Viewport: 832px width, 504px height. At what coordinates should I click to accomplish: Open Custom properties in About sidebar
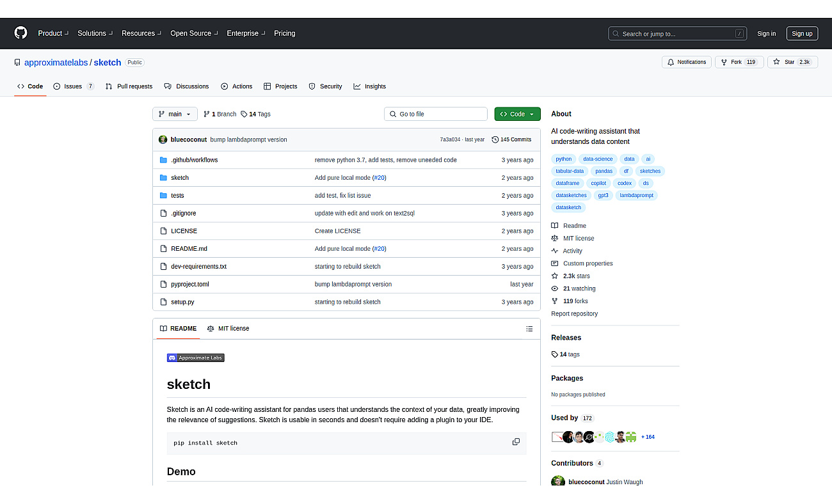click(x=582, y=264)
